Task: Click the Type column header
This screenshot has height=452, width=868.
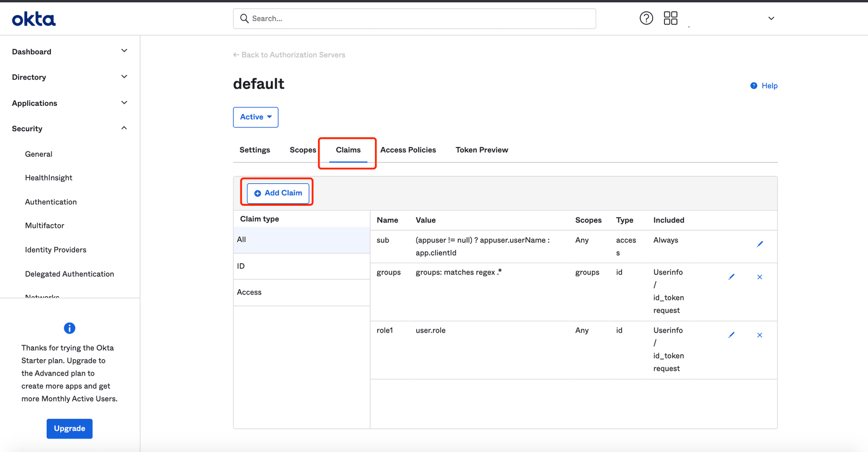Action: click(x=624, y=220)
